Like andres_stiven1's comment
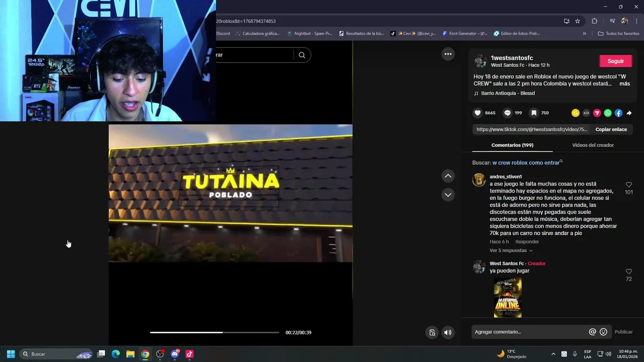The image size is (644, 362). pos(629,185)
